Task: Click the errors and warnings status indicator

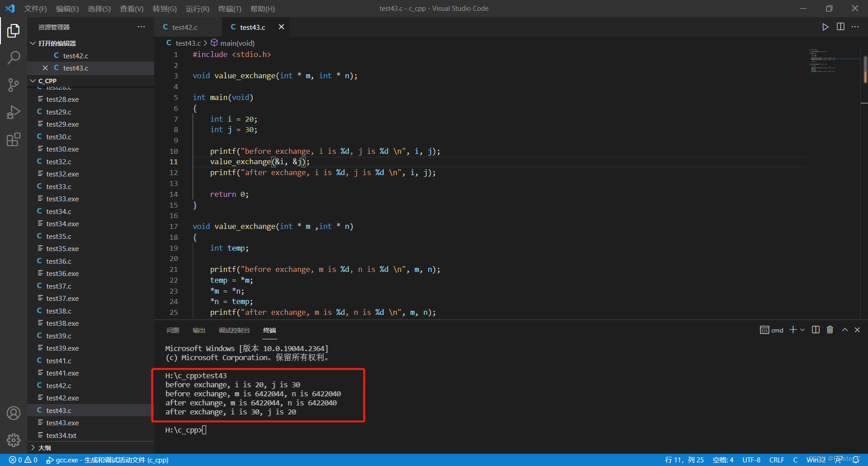Action: click(x=24, y=460)
